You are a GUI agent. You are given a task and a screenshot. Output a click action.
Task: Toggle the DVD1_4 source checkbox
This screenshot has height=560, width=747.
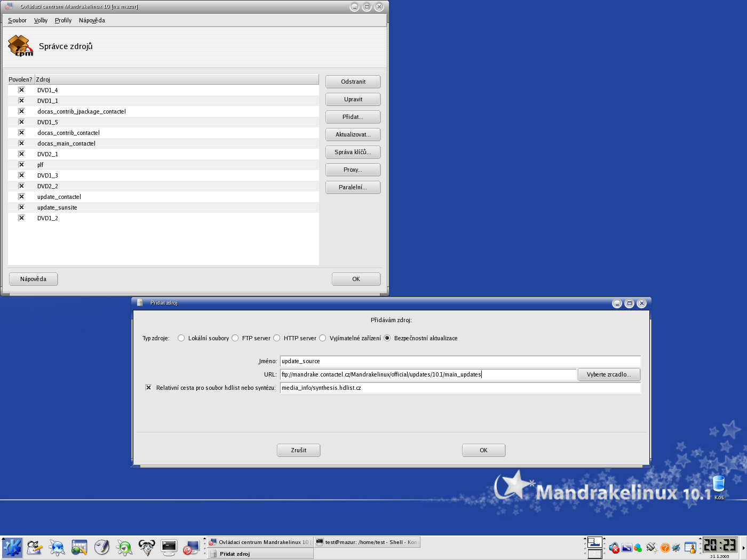pos(21,90)
